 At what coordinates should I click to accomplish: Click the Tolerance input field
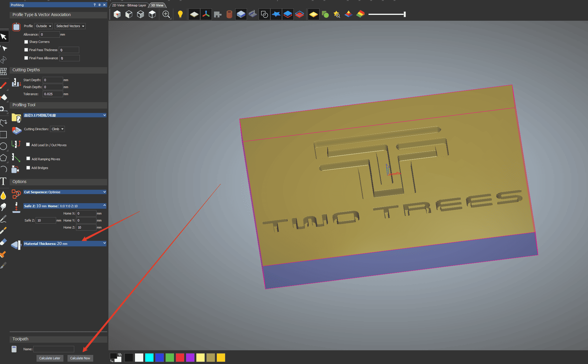coord(53,94)
